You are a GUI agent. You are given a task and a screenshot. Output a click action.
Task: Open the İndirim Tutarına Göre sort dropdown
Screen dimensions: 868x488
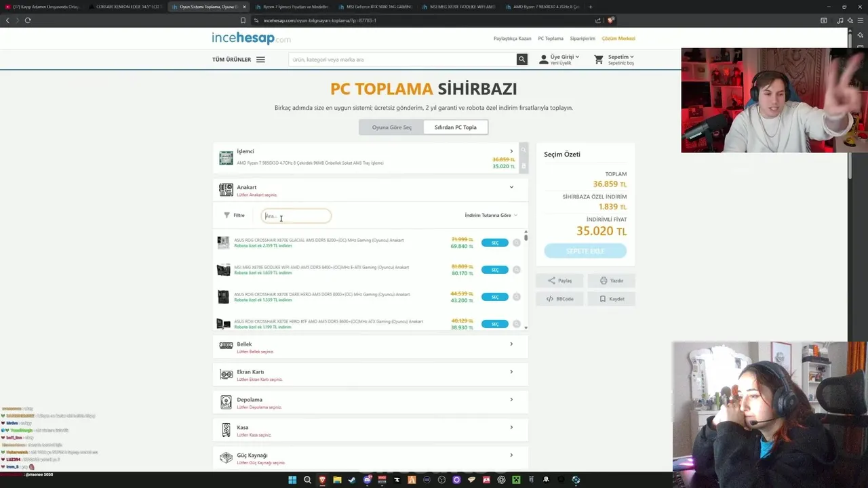(491, 216)
